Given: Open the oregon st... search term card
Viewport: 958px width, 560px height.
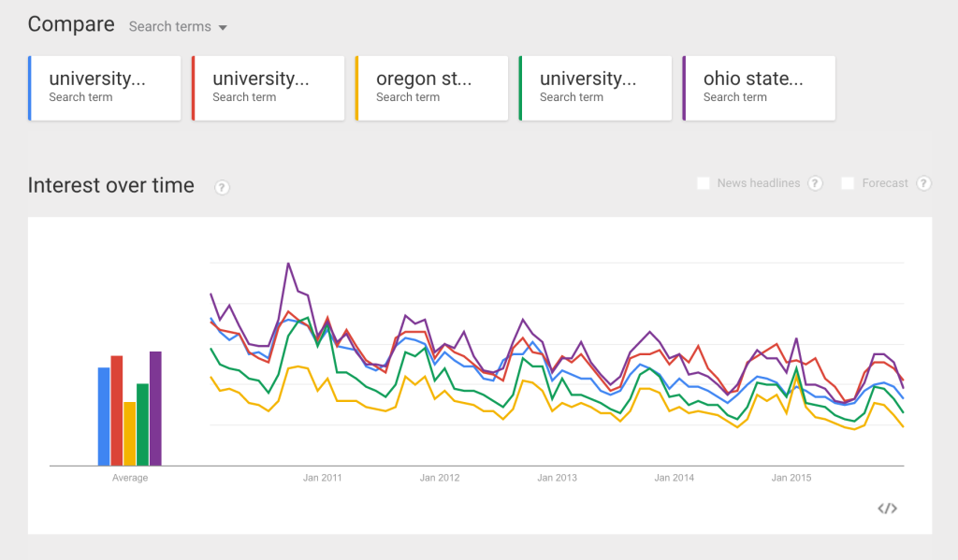Looking at the screenshot, I should tap(432, 88).
